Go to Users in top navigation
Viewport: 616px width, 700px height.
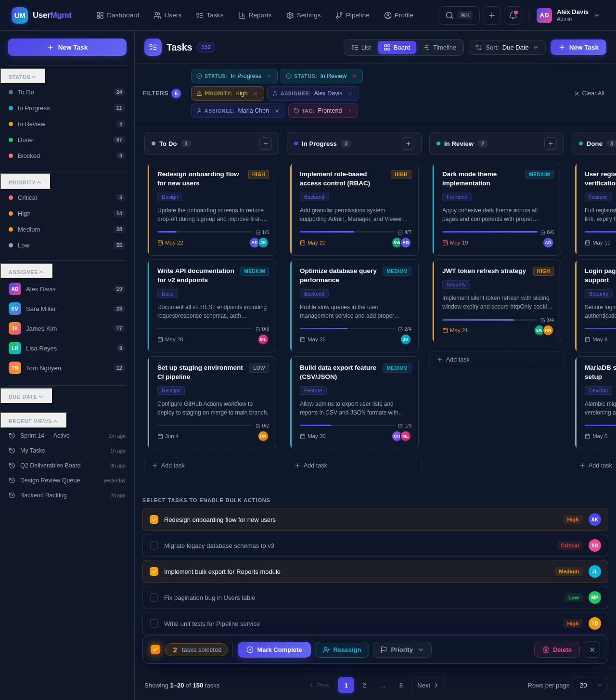point(167,15)
